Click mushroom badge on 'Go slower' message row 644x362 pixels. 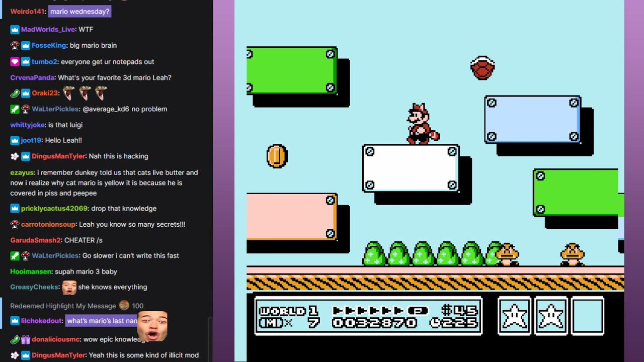[25, 256]
